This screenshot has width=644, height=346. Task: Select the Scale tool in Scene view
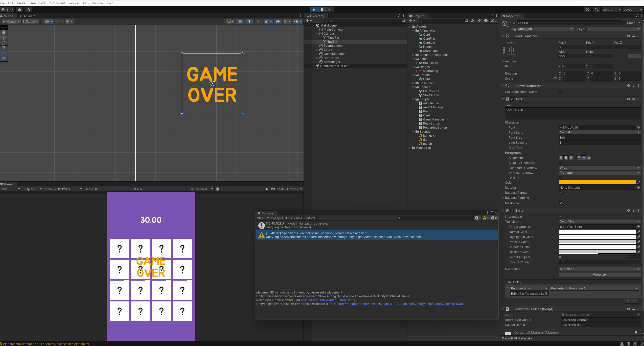pyautogui.click(x=4, y=48)
